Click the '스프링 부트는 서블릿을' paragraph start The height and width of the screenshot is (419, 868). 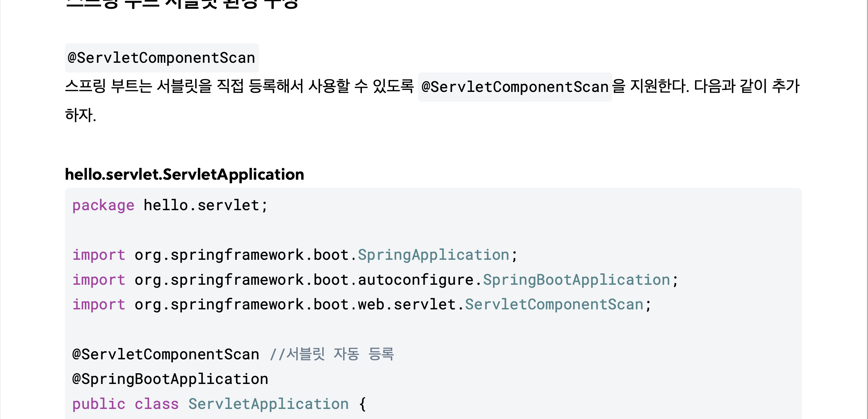[138, 86]
